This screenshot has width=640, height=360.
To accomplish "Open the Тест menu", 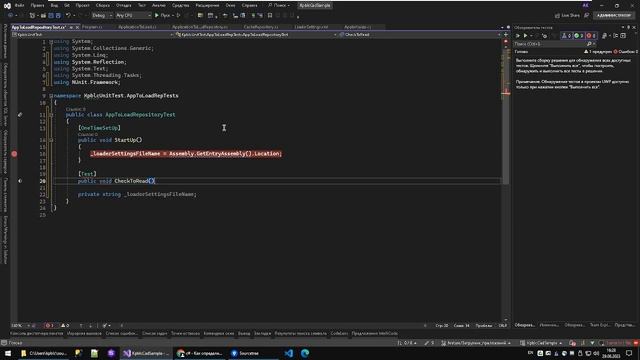I will pyautogui.click(x=142, y=6).
